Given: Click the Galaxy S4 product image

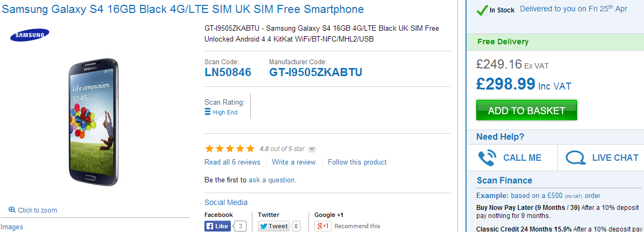Looking at the screenshot, I should [x=94, y=122].
